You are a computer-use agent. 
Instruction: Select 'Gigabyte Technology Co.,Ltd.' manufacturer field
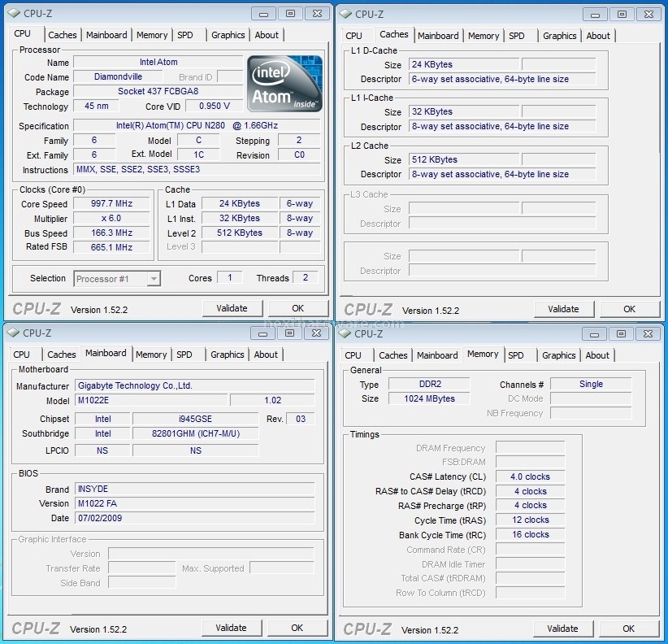[x=195, y=385]
